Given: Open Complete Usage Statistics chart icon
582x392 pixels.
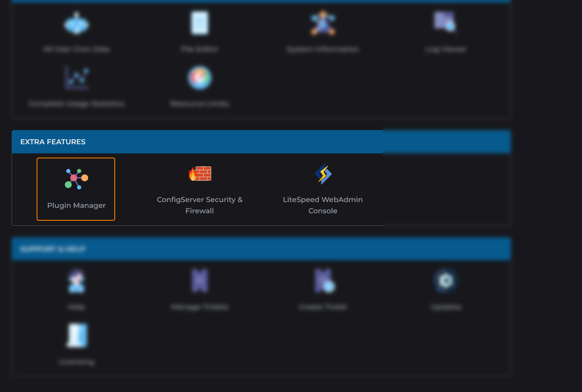Looking at the screenshot, I should pyautogui.click(x=76, y=78).
